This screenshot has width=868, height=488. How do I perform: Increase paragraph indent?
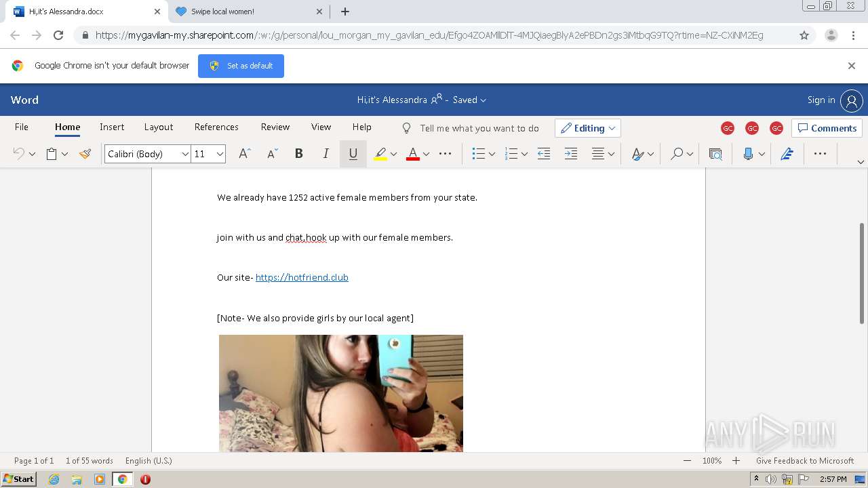[x=571, y=154]
